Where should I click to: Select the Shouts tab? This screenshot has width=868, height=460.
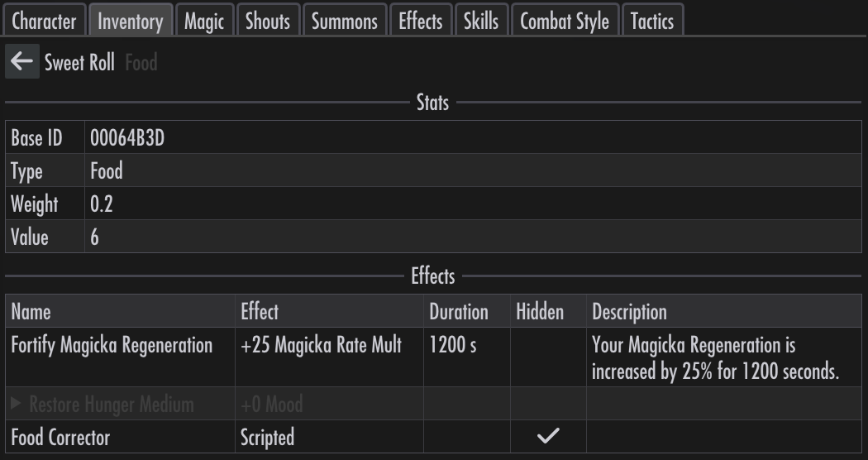pos(268,21)
